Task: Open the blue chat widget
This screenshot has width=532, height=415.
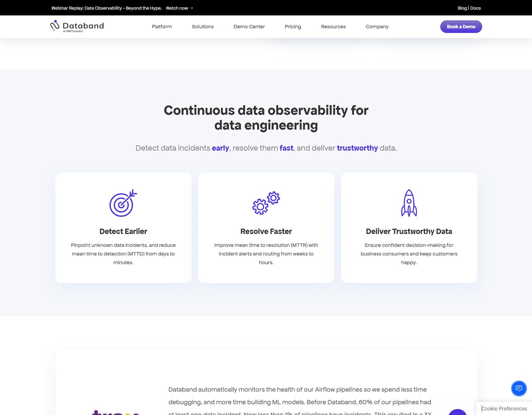Action: [x=519, y=388]
